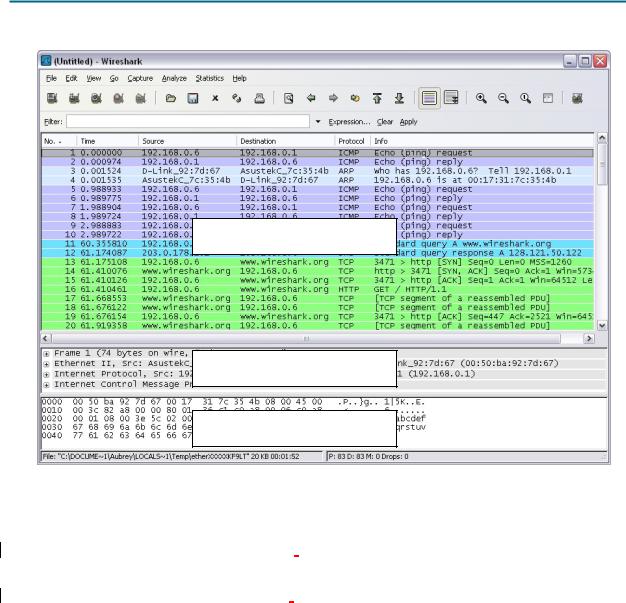Select packet 16 HTTP GET / HTTP/1.1 row
The height and width of the screenshot is (603, 626).
point(317,289)
